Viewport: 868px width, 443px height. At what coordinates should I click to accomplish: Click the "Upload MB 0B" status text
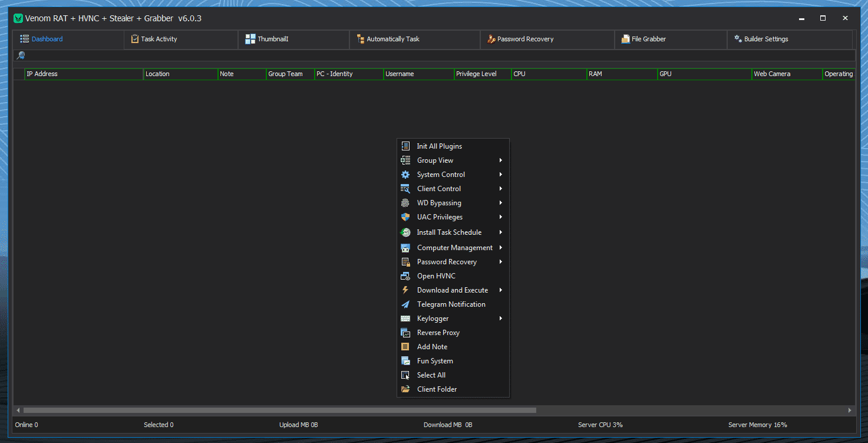pos(299,425)
